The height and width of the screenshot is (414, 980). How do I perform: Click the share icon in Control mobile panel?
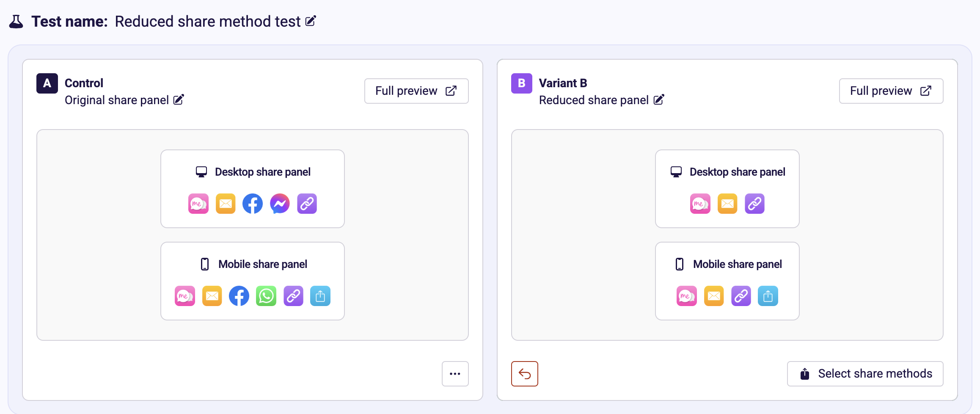(320, 296)
